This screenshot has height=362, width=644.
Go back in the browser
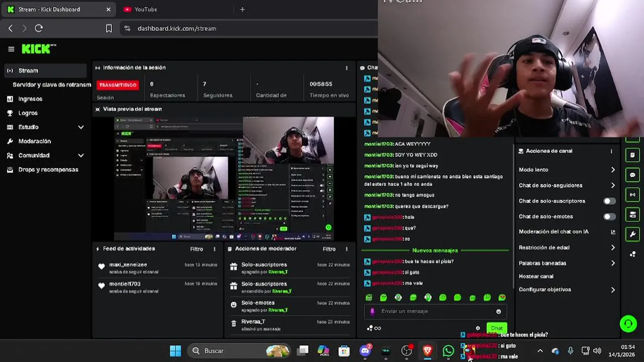11,29
